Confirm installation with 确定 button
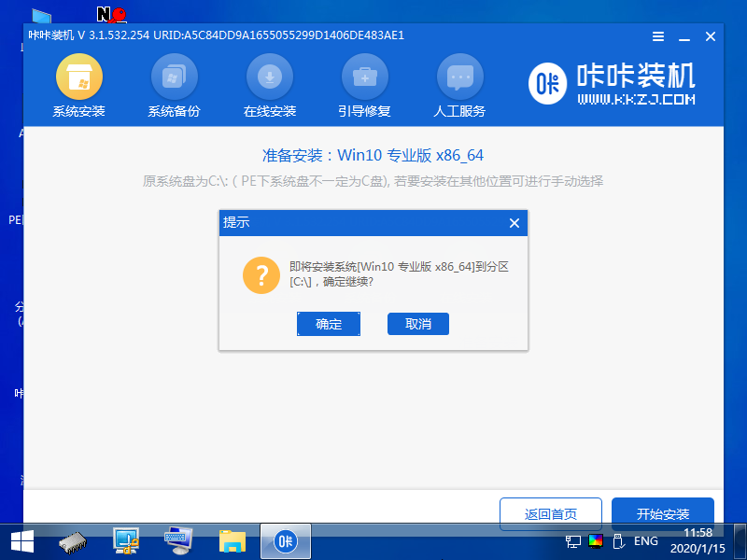The image size is (747, 560). coord(329,324)
